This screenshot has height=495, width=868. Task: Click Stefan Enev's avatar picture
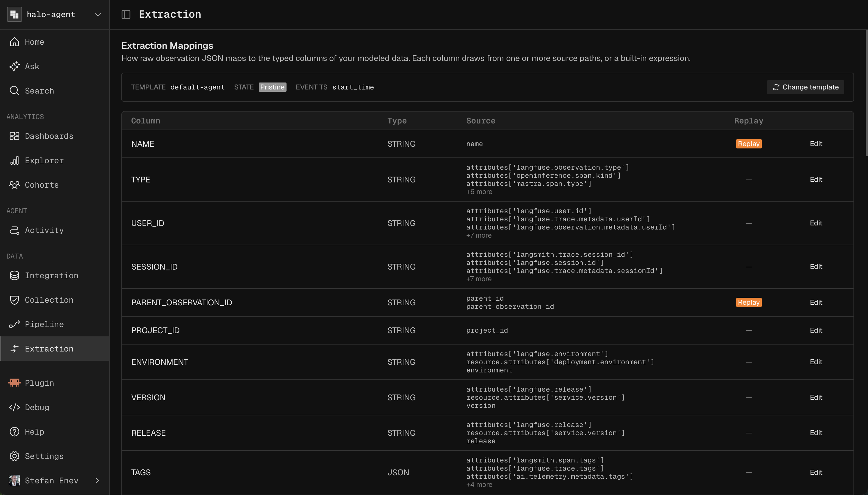click(x=14, y=480)
